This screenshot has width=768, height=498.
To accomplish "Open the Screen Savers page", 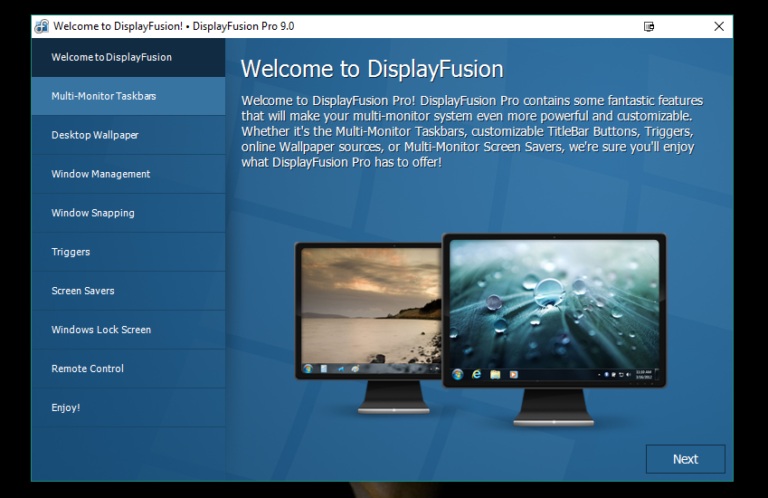I will 128,291.
